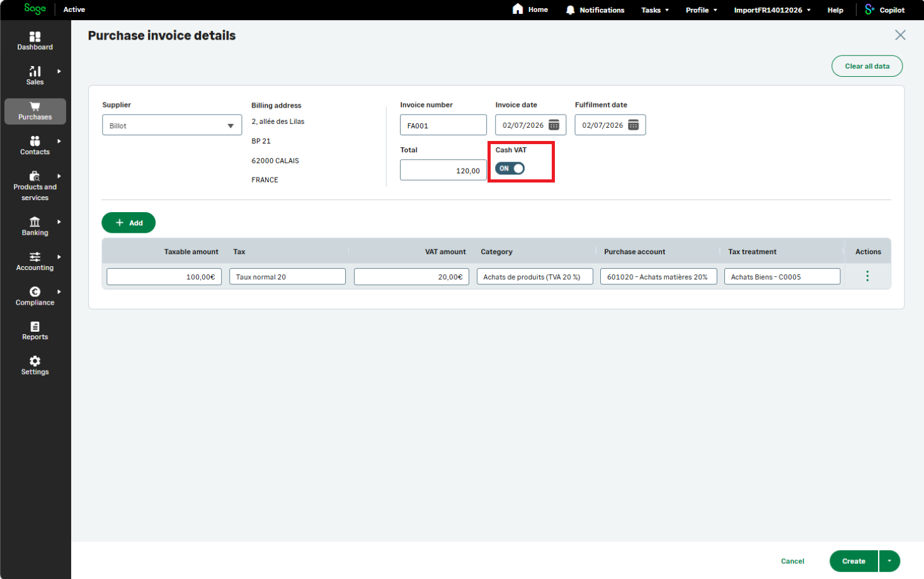Open the row Actions three-dot menu
This screenshot has width=924, height=579.
(867, 276)
